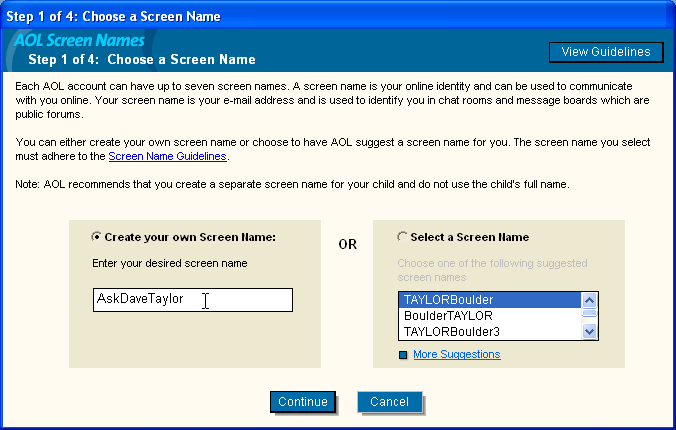The width and height of the screenshot is (676, 430).
Task: Select Create your own Screen Name radio
Action: (x=96, y=236)
